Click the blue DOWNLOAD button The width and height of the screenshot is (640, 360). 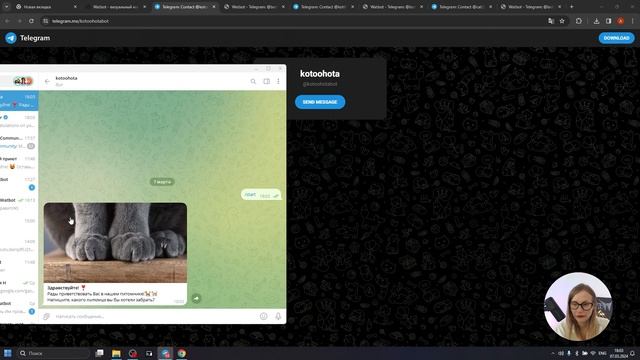pos(616,38)
